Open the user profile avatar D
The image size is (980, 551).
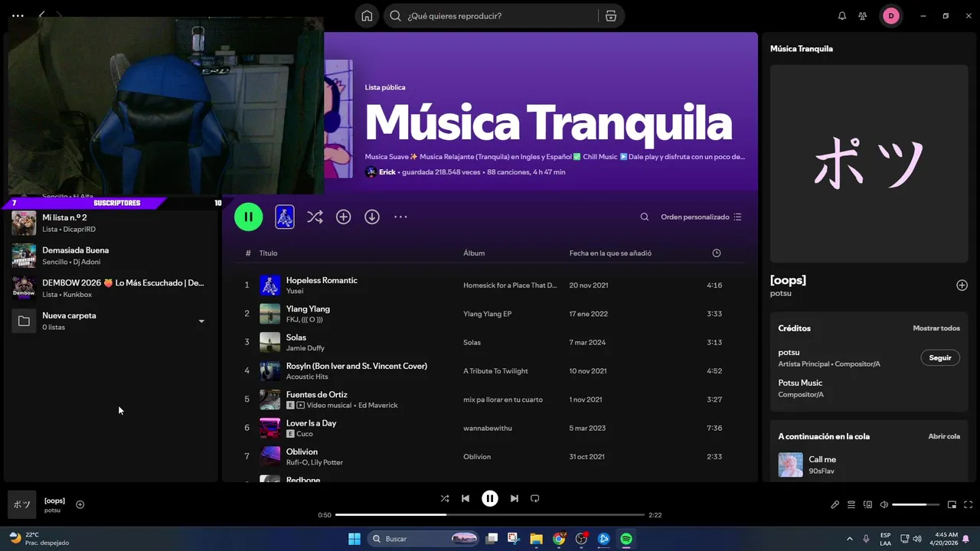(891, 15)
